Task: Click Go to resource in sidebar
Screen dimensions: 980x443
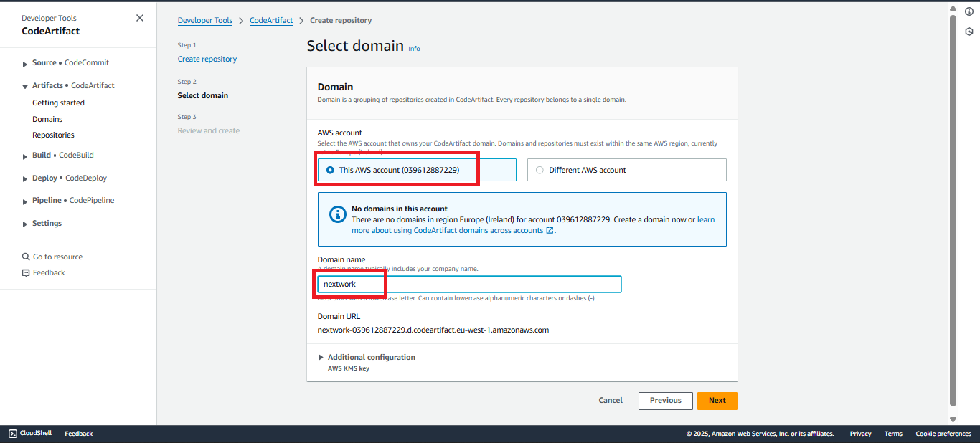Action: [x=57, y=257]
